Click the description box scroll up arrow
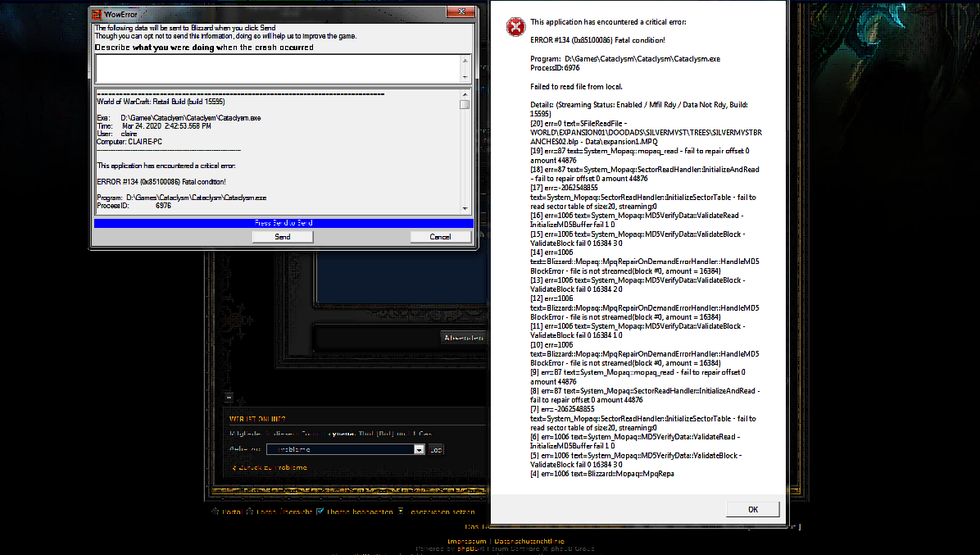This screenshot has width=980, height=555. [x=465, y=60]
